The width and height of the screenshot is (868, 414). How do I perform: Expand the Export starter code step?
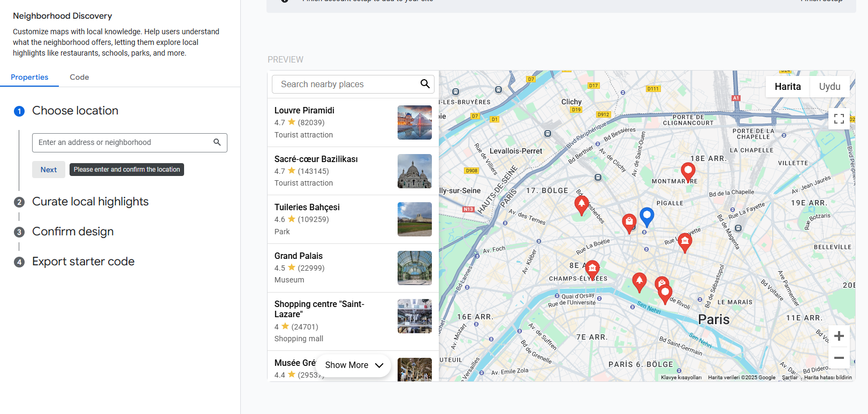pyautogui.click(x=83, y=262)
